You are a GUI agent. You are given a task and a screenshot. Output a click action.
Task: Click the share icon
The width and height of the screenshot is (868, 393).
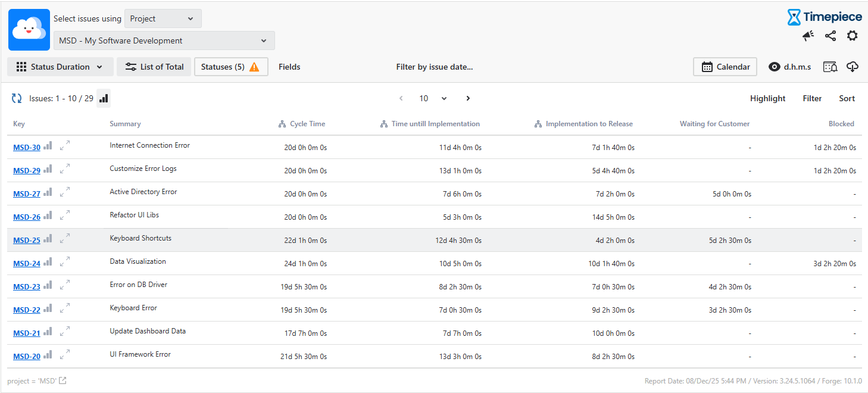click(x=830, y=36)
